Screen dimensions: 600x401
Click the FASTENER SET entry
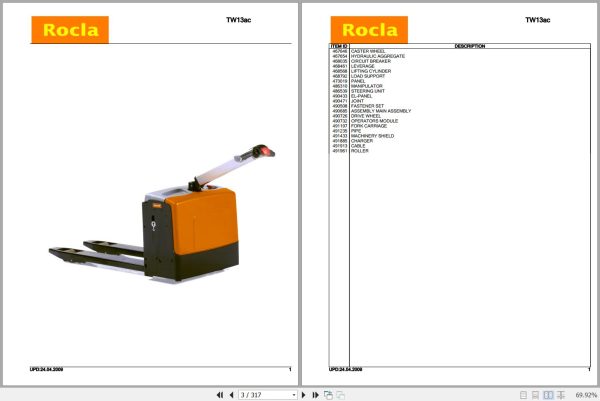[367, 106]
